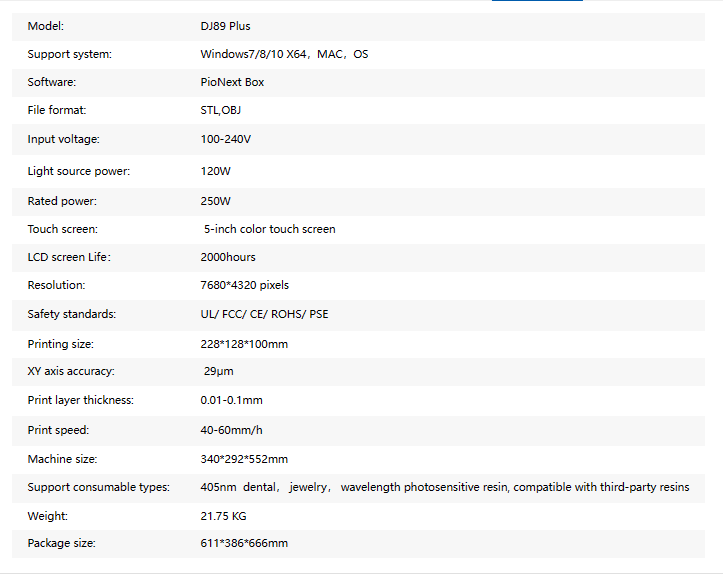723x574 pixels.
Task: Click the 'Machine size:' label
Action: coord(62,459)
